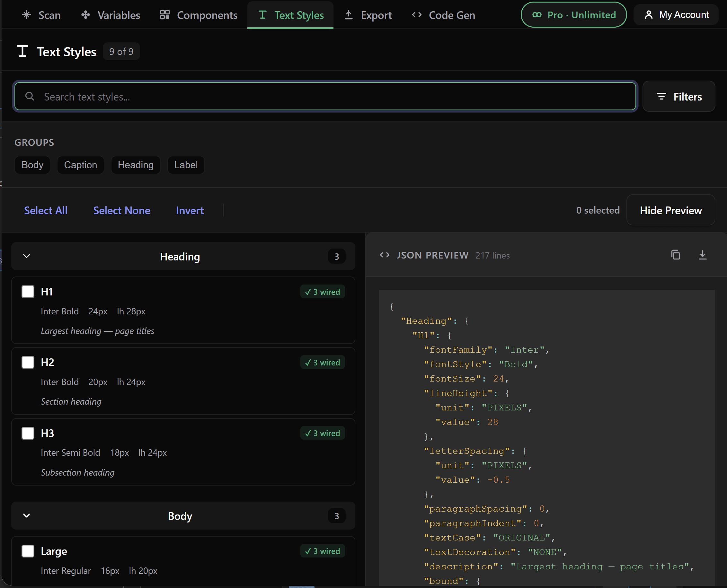
Task: Click the '217 lines' label
Action: pyautogui.click(x=492, y=255)
